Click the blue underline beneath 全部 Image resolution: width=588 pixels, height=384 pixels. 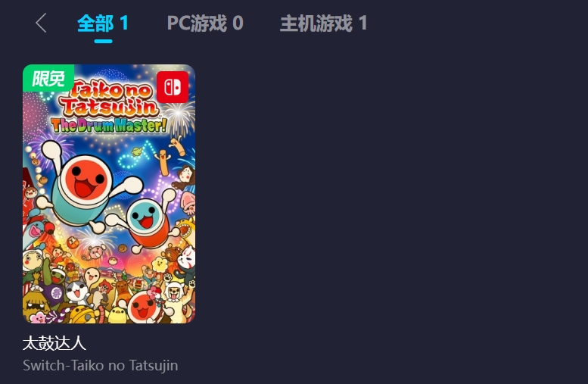point(103,41)
